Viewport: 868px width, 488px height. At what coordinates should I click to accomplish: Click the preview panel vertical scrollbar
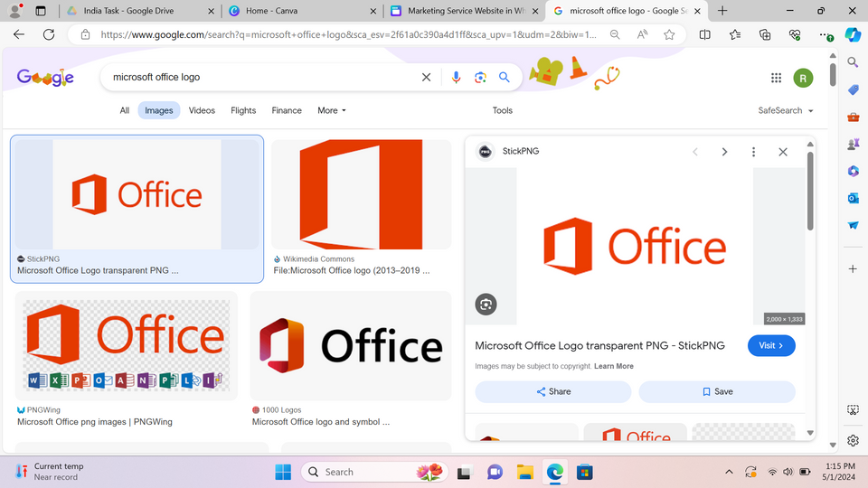tap(810, 191)
